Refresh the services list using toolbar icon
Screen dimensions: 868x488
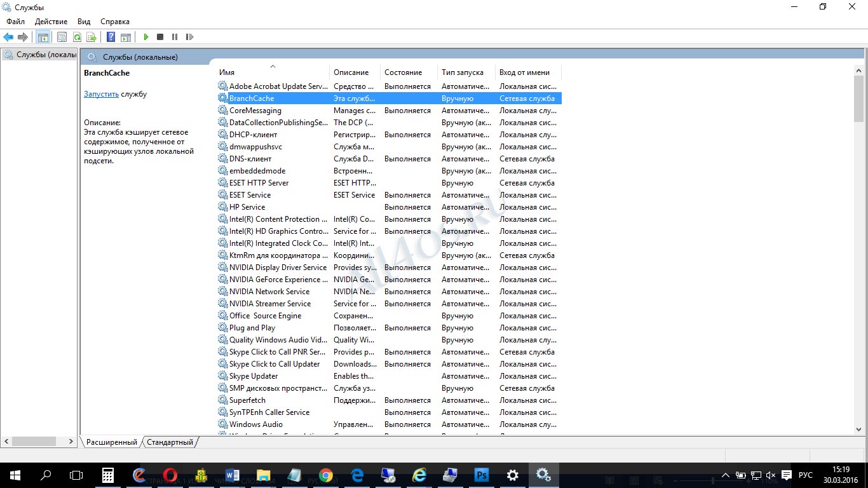coord(77,37)
